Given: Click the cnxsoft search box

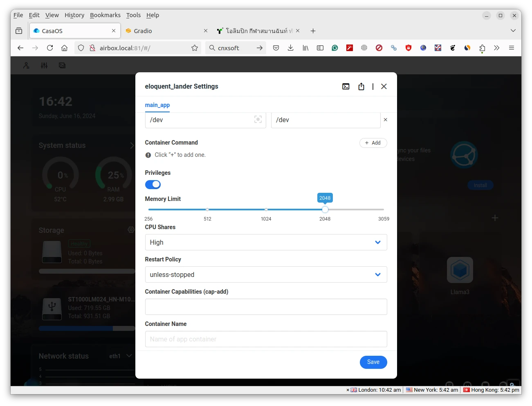Looking at the screenshot, I should pos(235,48).
